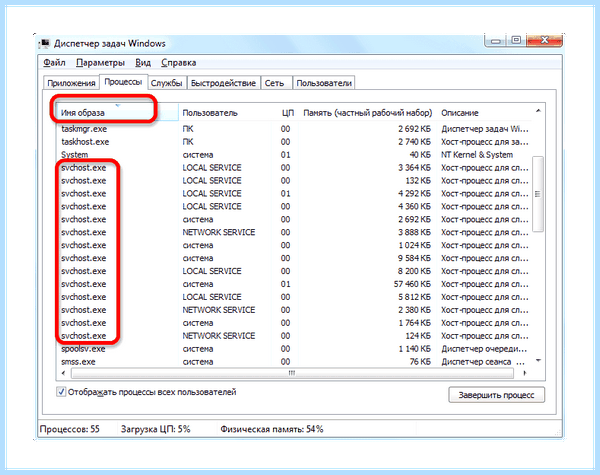Select the taskmgr.exe process row
600x475 pixels.
coord(295,129)
